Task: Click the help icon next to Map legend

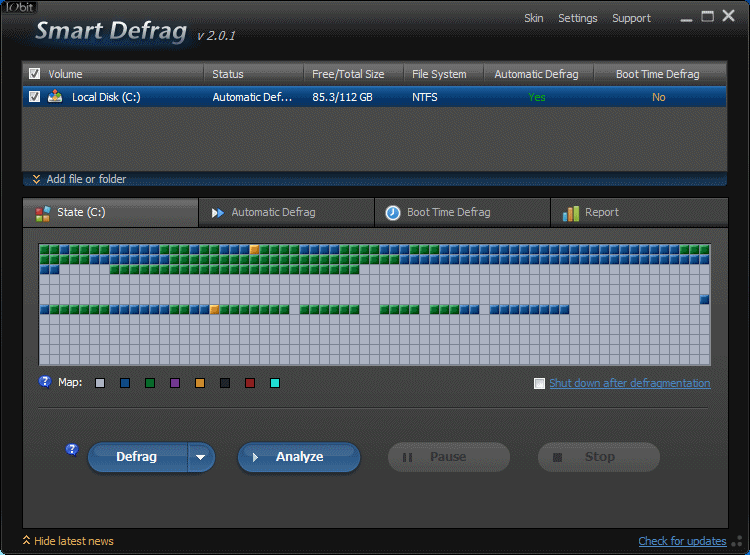Action: [45, 382]
